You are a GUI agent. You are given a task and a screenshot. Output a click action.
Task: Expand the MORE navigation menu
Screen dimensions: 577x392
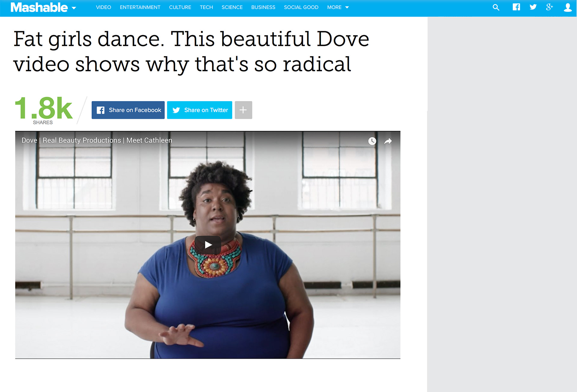[338, 7]
